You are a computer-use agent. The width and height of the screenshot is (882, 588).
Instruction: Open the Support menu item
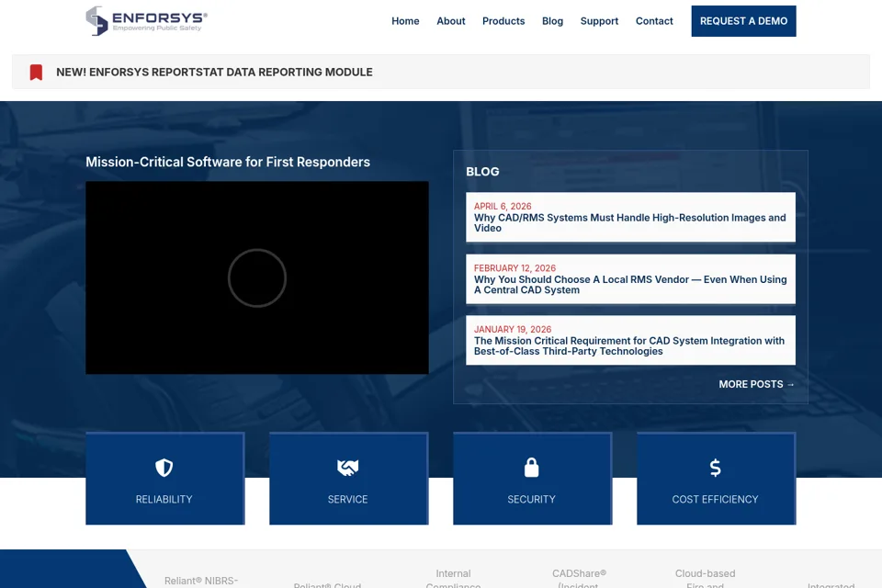[599, 21]
